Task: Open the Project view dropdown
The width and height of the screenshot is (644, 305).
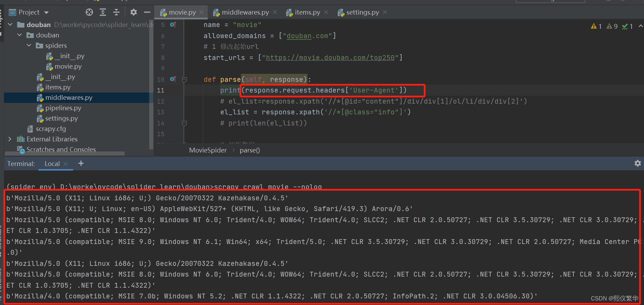Action: pos(46,13)
